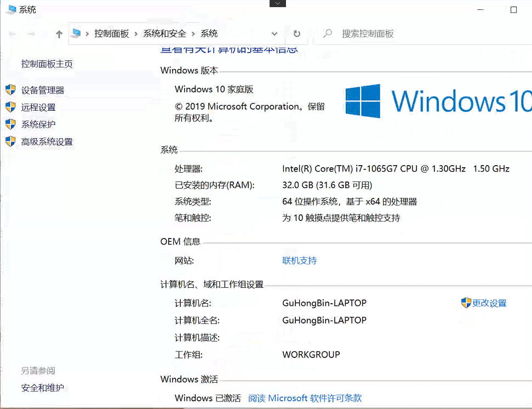Open 联机支持 website link
Image resolution: width=532 pixels, height=409 pixels.
coord(300,260)
